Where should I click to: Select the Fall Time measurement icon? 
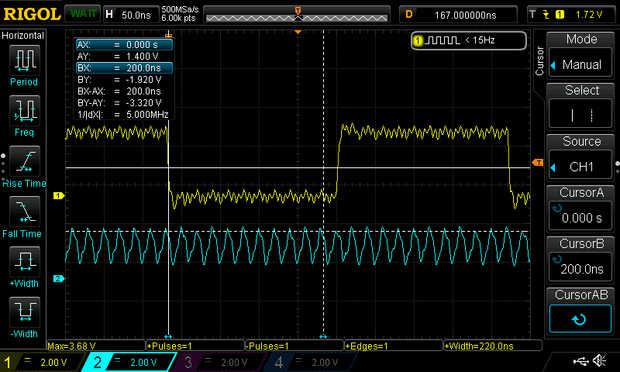[25, 211]
